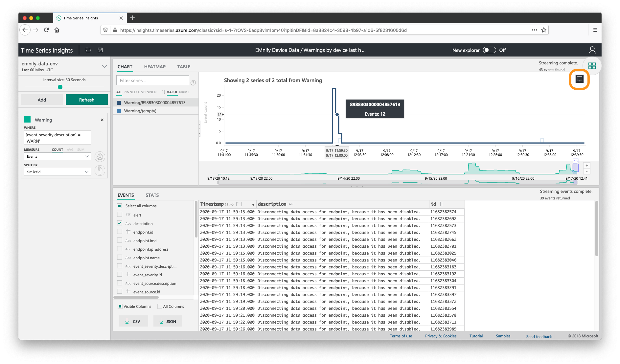Viewport: 620px width, 364px height.
Task: Click the WHERE clause text box
Action: coord(57,138)
